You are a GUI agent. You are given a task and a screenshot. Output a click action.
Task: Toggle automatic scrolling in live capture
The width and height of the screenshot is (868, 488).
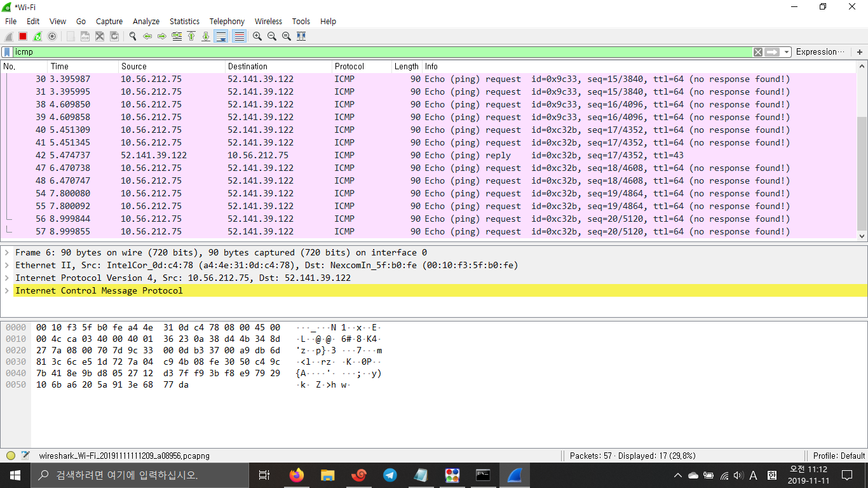click(x=220, y=36)
